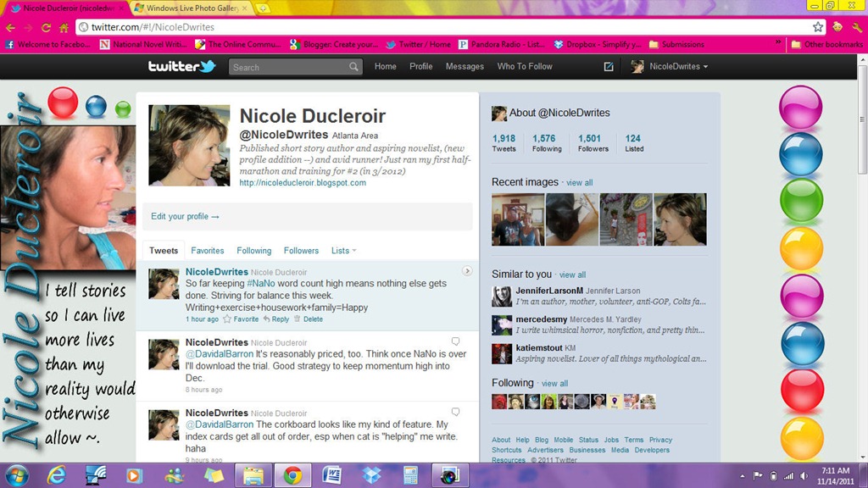Toggle Favorite star on first tweet
Image resolution: width=868 pixels, height=488 pixels.
coord(227,319)
